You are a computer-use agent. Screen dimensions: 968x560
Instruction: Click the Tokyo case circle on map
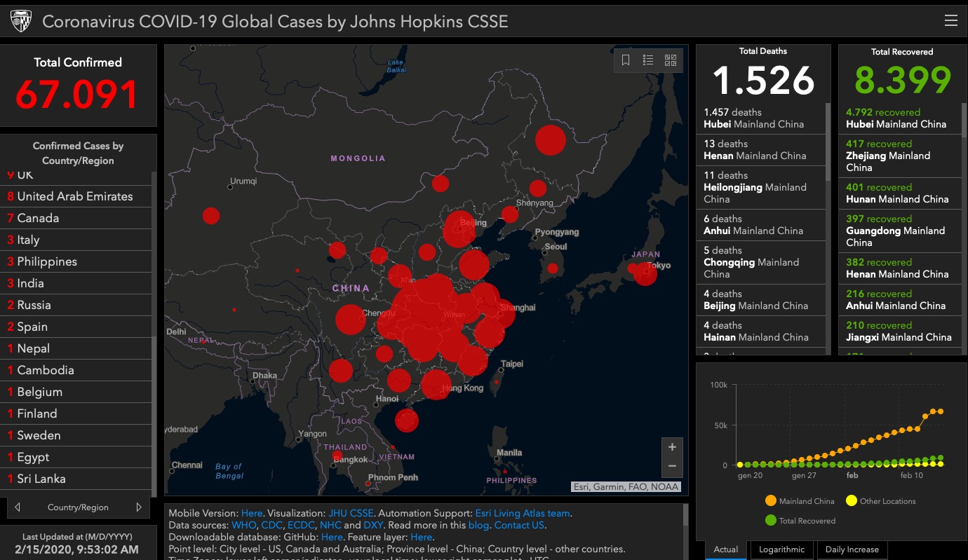(x=645, y=273)
